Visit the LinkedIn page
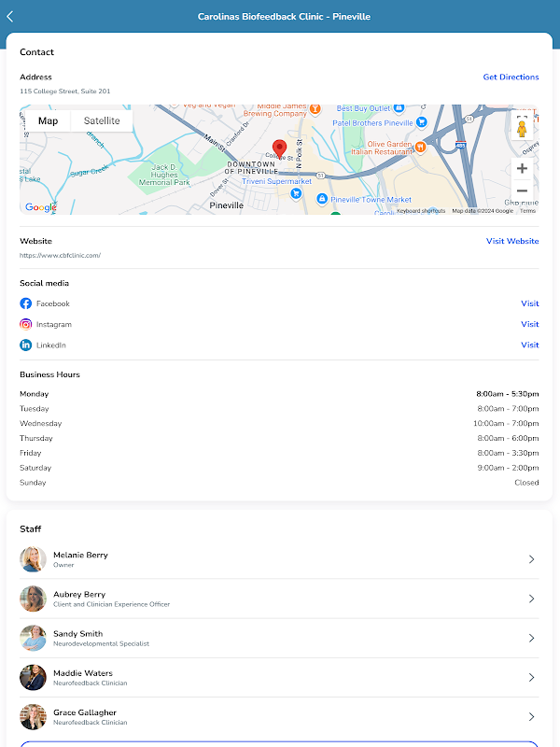The image size is (560, 747). point(530,345)
